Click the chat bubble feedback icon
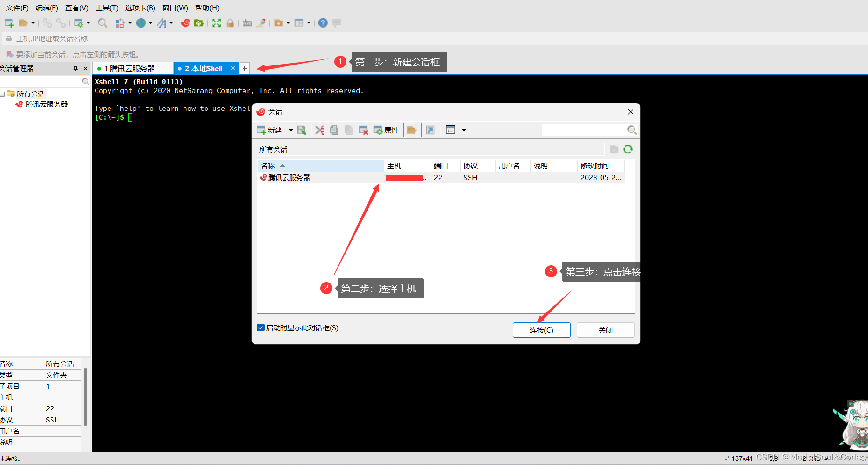Screen dimensions: 868x465 point(337,23)
